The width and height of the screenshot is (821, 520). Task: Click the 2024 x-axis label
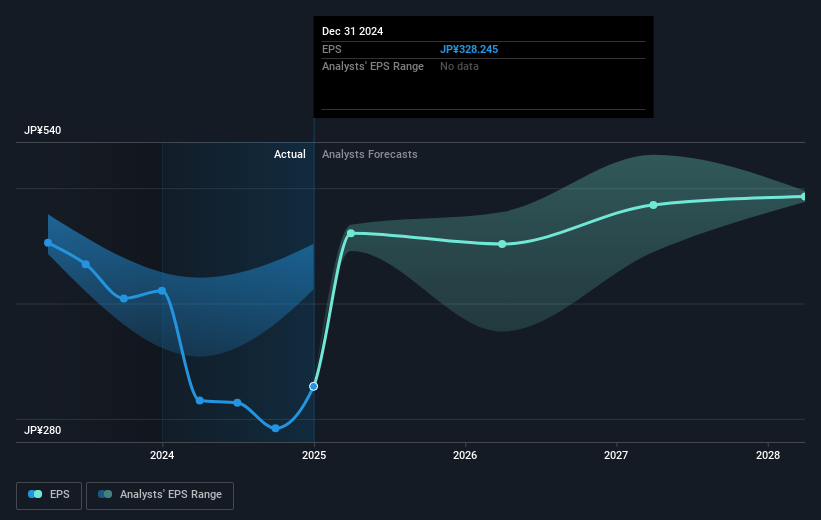coord(162,455)
